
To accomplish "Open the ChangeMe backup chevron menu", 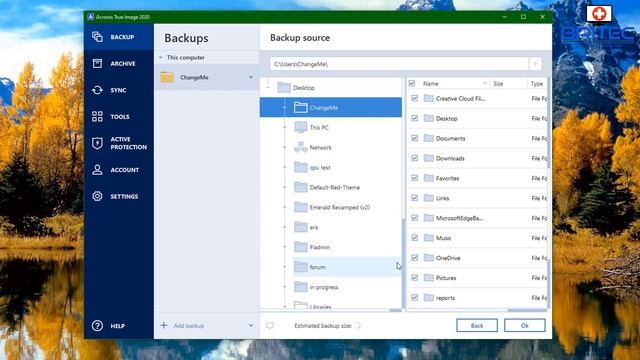I will (x=251, y=77).
